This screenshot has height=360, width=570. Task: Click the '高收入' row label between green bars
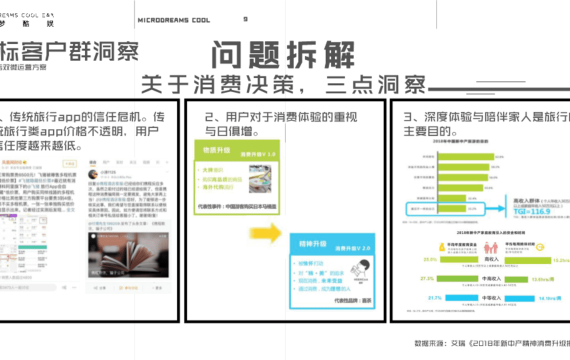pos(491,260)
